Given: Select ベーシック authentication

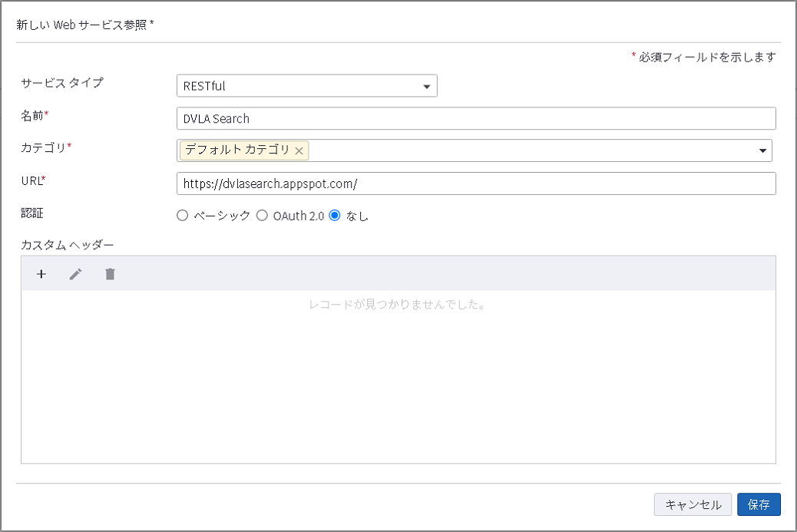Looking at the screenshot, I should (182, 216).
